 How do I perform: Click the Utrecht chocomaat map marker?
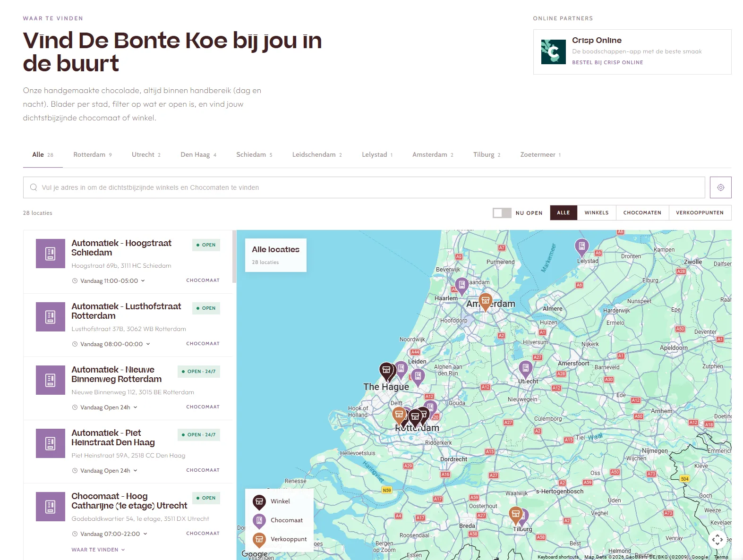tap(525, 369)
